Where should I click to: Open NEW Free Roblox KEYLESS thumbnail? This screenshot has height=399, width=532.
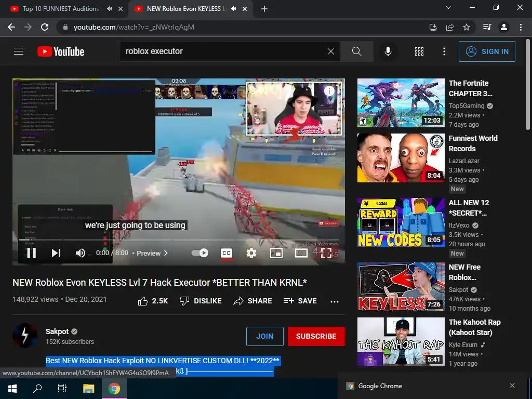[401, 287]
